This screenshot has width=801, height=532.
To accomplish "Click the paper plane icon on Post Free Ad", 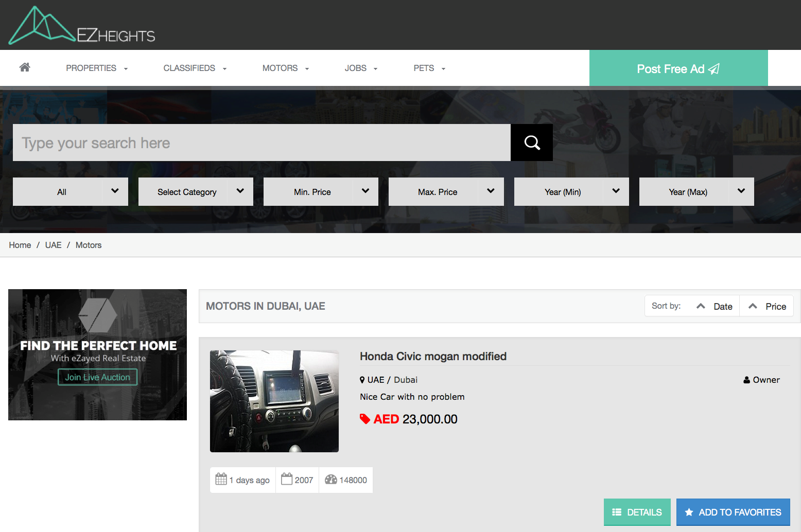I will pos(714,68).
